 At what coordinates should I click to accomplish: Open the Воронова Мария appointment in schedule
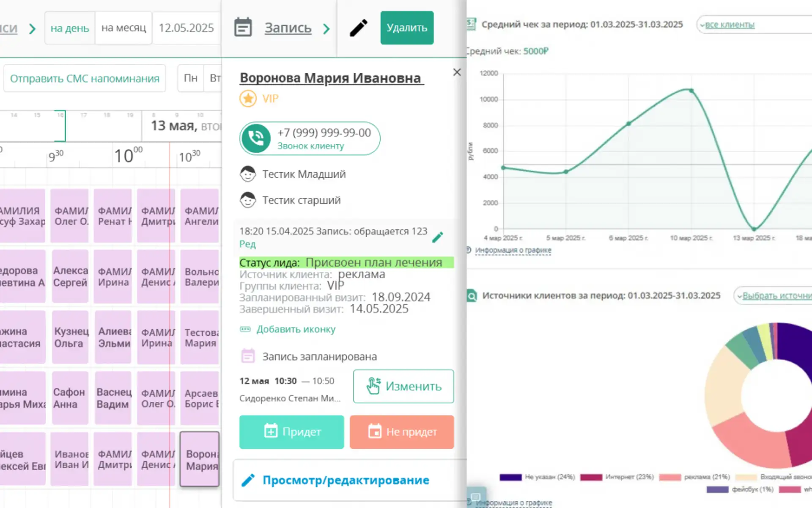tap(200, 459)
